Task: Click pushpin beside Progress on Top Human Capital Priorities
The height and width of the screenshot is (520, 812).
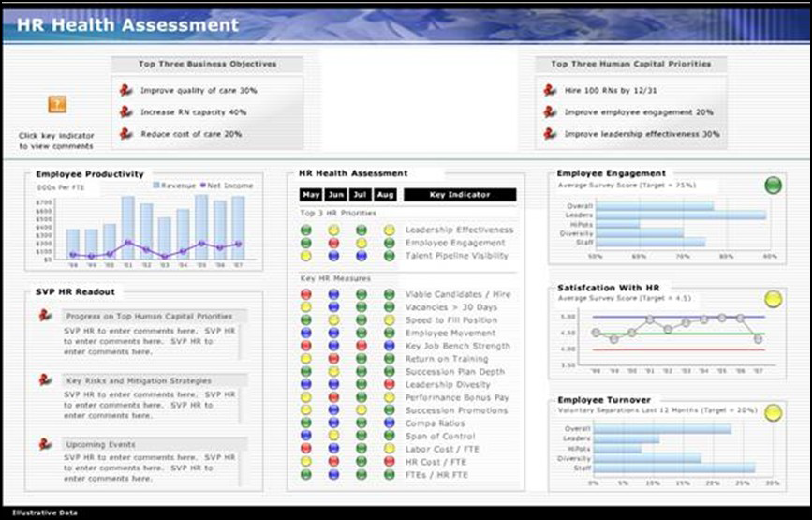Action: coord(44,317)
